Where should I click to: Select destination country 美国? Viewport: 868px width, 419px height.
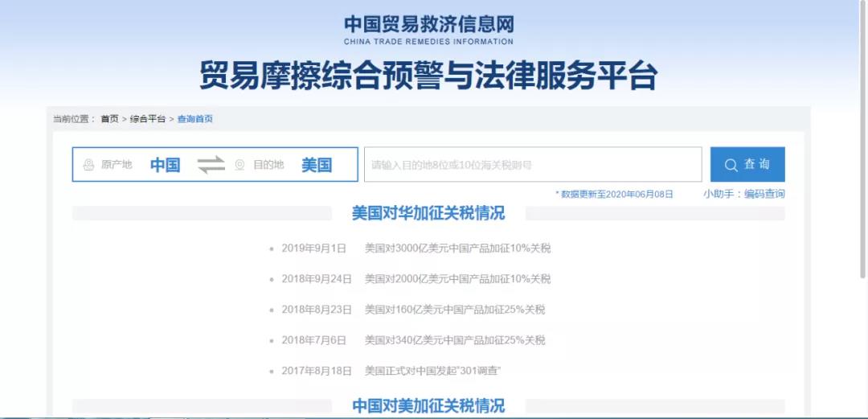317,165
